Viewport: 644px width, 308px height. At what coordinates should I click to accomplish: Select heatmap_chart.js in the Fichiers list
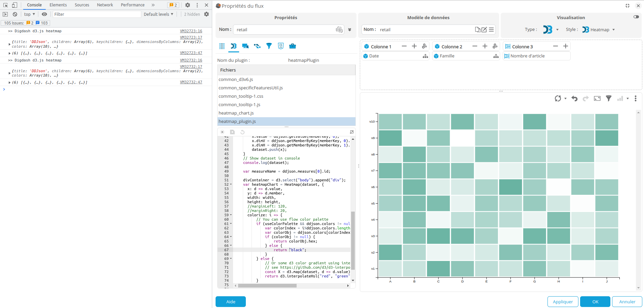[x=236, y=113]
